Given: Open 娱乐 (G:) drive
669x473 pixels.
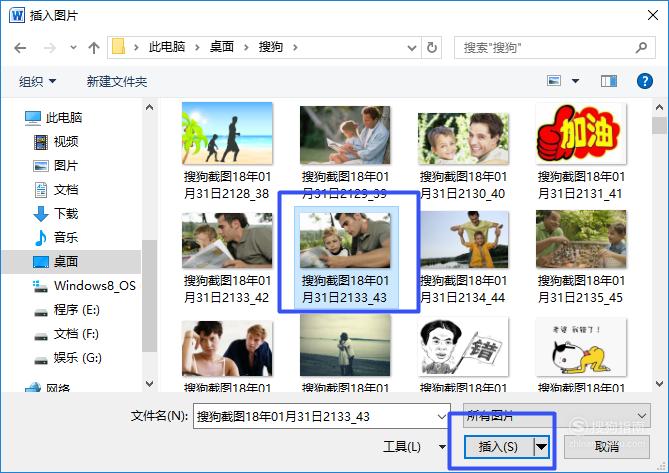Looking at the screenshot, I should pyautogui.click(x=68, y=358).
